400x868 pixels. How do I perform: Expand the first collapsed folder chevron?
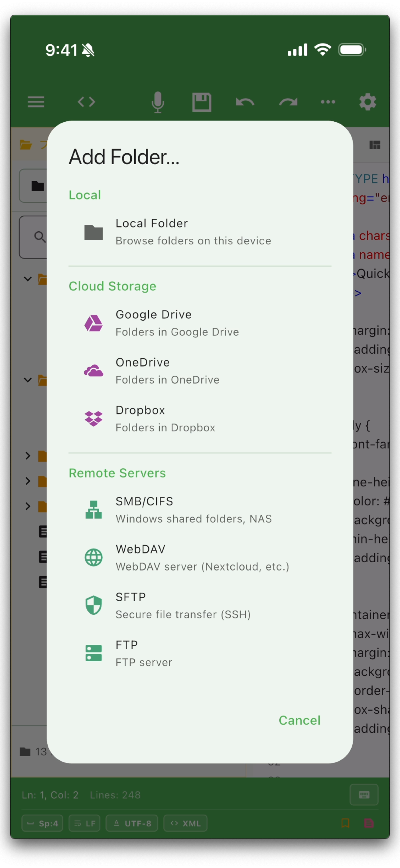click(x=28, y=455)
